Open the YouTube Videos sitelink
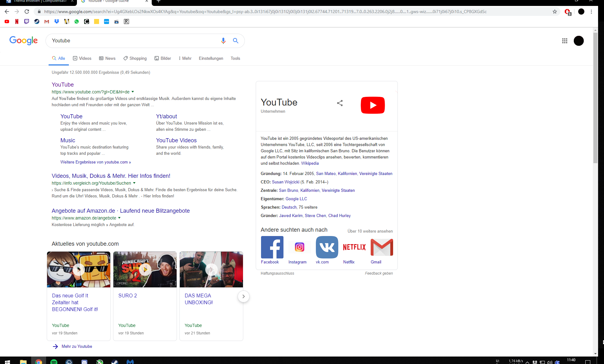Viewport: 604px width, 364px height. click(x=176, y=140)
